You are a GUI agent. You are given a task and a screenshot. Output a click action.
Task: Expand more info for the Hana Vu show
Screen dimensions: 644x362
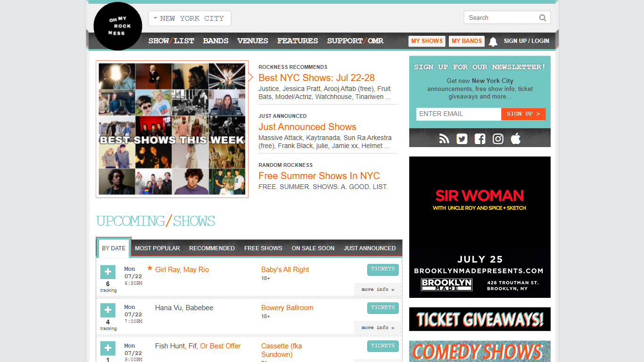[x=377, y=327]
